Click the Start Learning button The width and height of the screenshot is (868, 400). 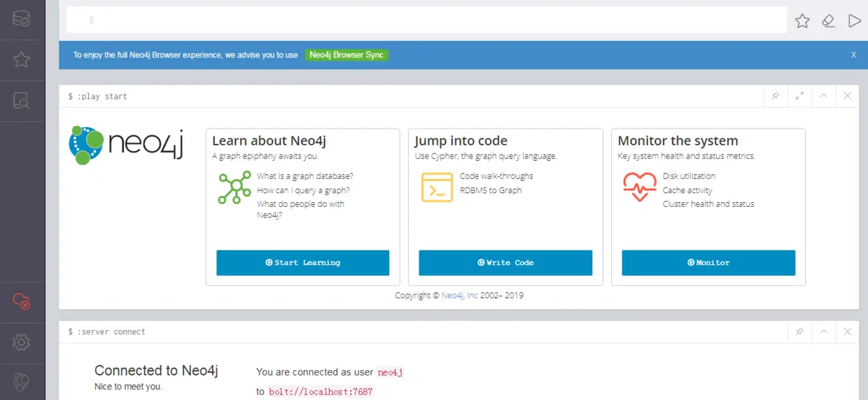tap(302, 263)
